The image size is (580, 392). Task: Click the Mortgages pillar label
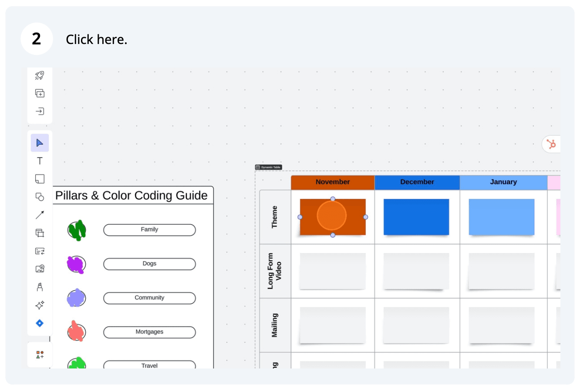(149, 332)
